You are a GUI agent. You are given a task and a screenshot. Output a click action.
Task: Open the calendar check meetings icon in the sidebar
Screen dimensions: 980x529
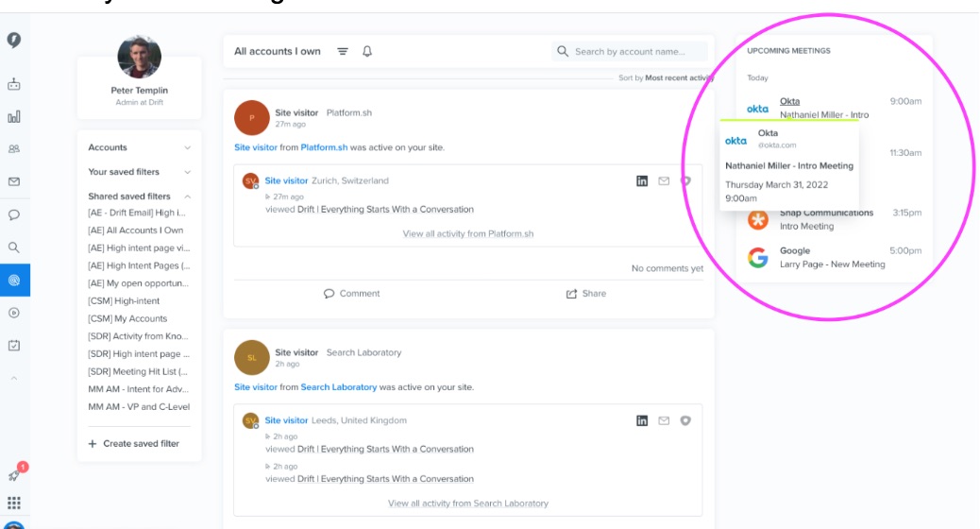click(x=14, y=345)
